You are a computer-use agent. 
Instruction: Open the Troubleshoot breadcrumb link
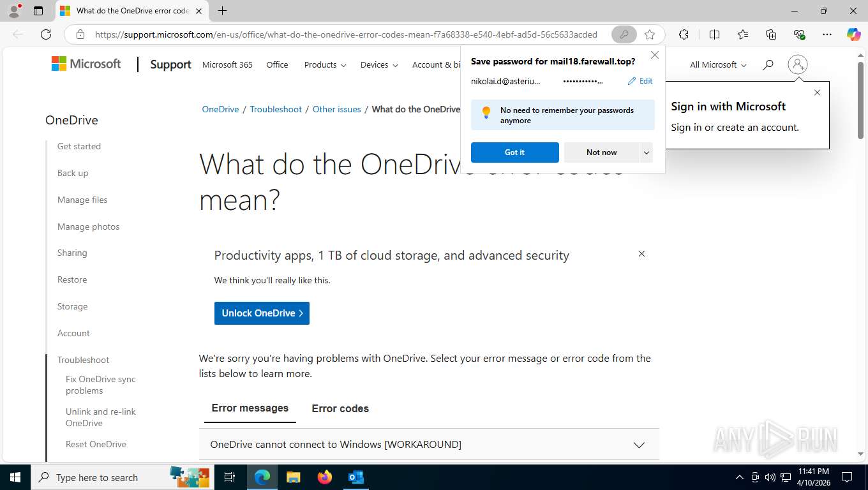[276, 109]
